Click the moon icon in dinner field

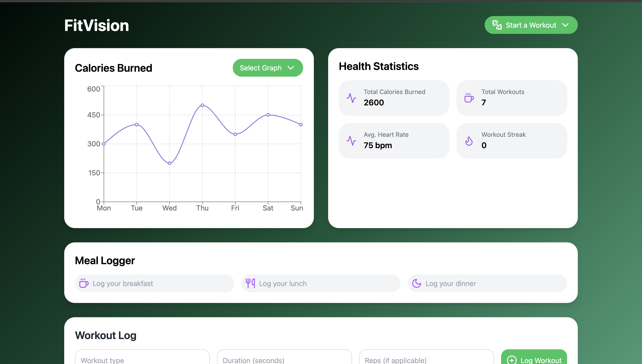coord(417,283)
